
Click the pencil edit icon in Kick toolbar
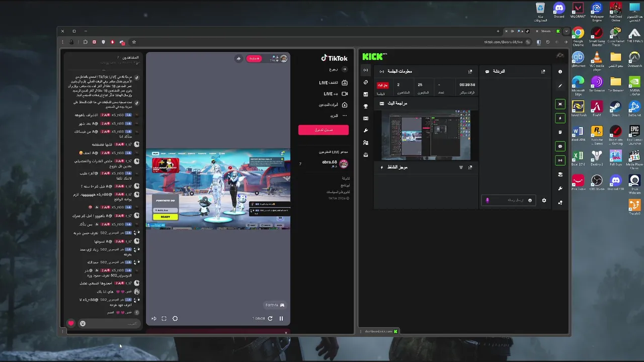[560, 85]
